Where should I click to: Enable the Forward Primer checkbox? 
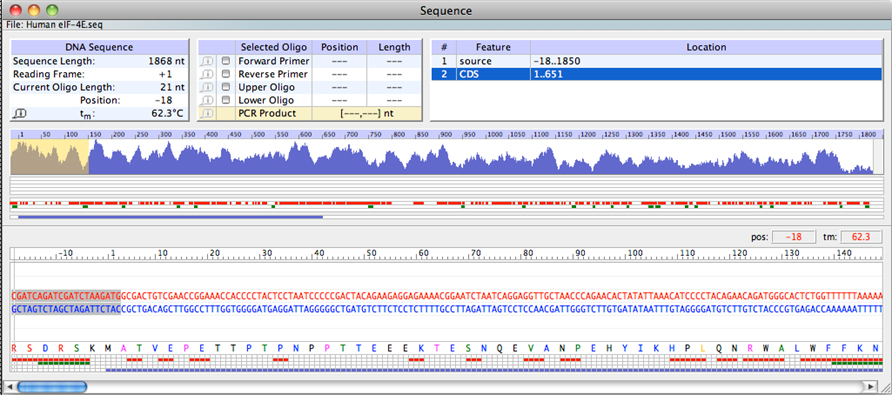(x=226, y=61)
